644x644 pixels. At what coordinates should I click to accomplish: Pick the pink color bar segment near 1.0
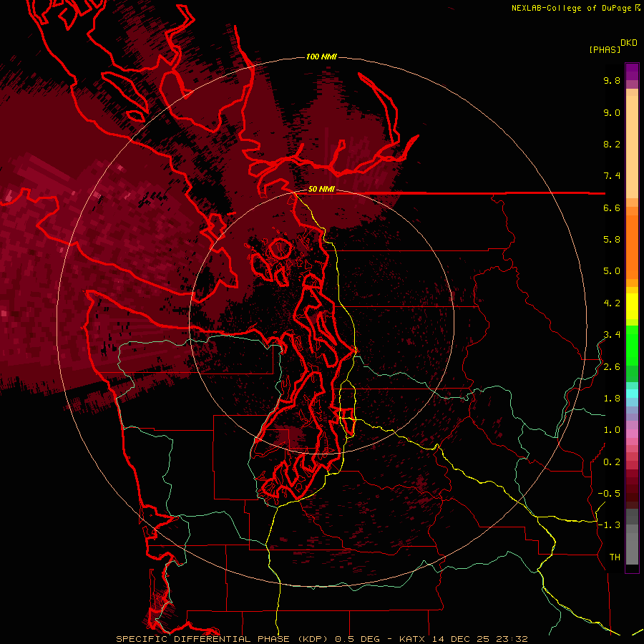click(632, 434)
